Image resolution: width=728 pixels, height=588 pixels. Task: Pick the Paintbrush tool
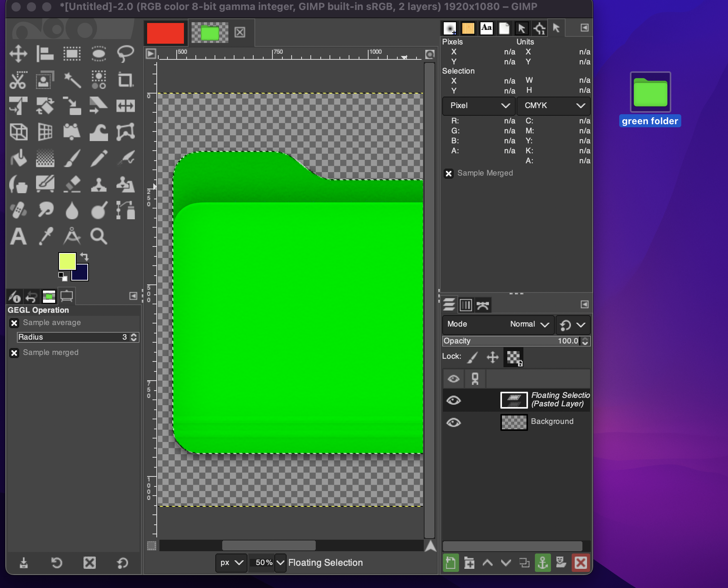(72, 158)
